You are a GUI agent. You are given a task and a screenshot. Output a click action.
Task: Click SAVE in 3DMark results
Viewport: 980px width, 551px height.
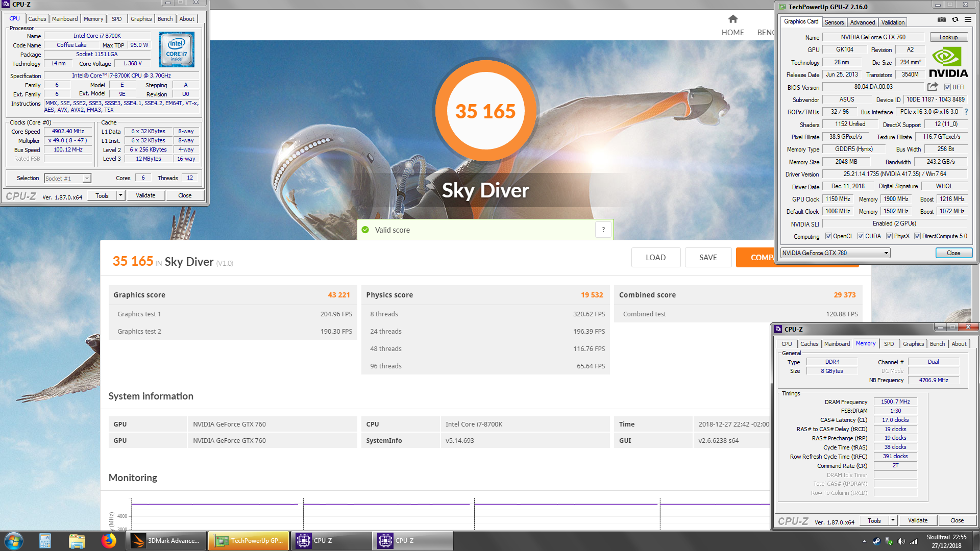pyautogui.click(x=708, y=258)
